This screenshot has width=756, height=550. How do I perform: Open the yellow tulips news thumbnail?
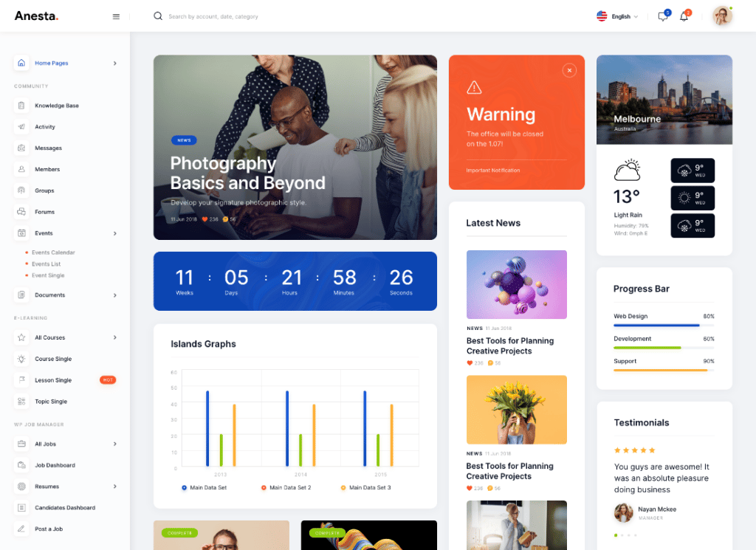coord(516,410)
